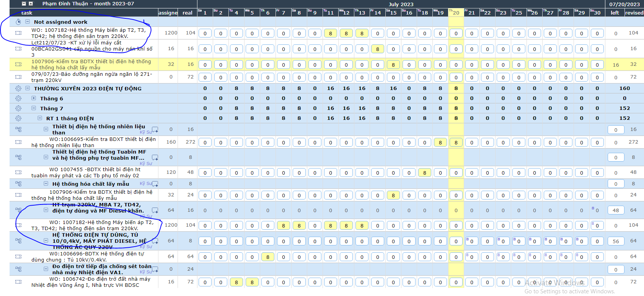The width and height of the screenshot is (644, 296).
Task: Click yellow 8-hour cell on day 14
Action: [377, 49]
